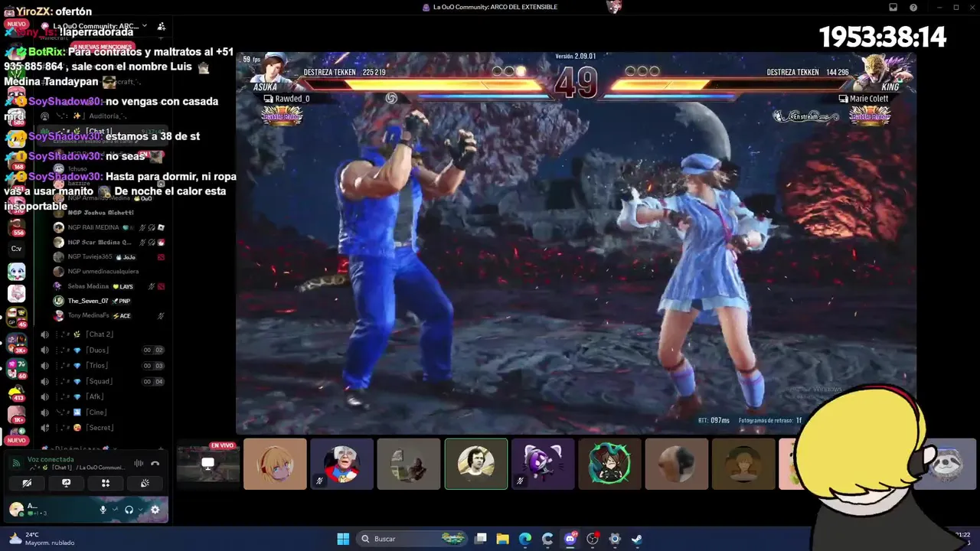Expand audio output options arrow
The width and height of the screenshot is (980, 551).
pyautogui.click(x=141, y=510)
